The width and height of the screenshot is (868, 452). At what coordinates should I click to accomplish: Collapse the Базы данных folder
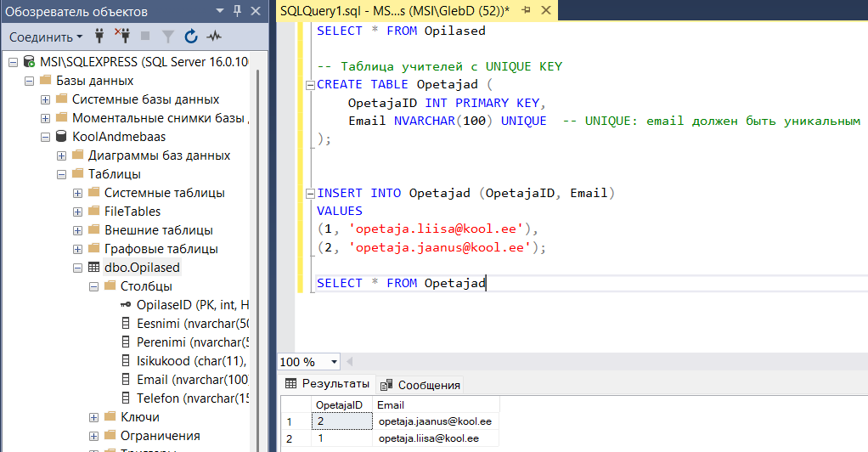[x=30, y=82]
